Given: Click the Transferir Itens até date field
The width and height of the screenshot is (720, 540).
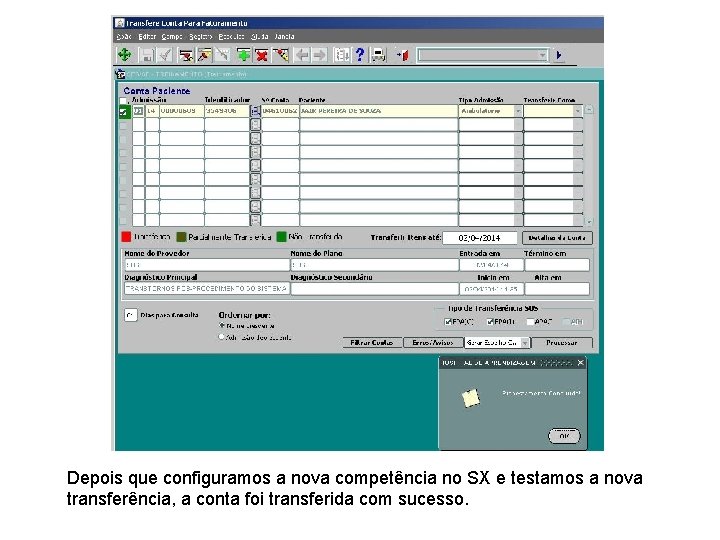Looking at the screenshot, I should pyautogui.click(x=480, y=238).
